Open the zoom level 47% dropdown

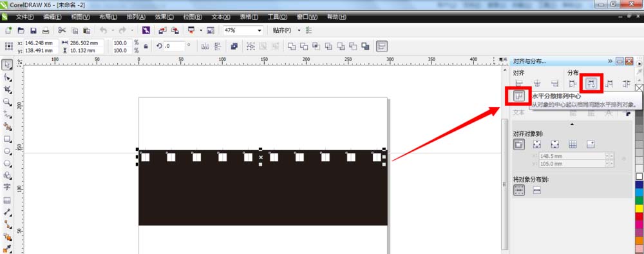260,30
